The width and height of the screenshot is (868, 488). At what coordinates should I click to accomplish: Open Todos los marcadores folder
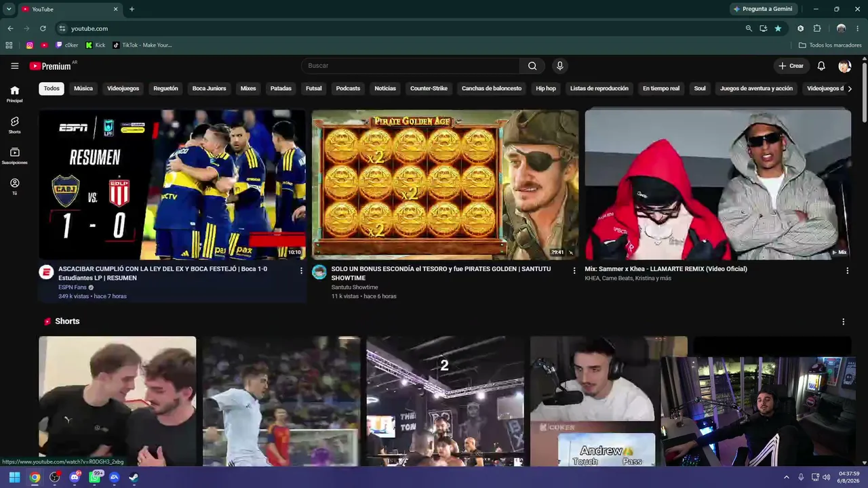click(x=830, y=45)
